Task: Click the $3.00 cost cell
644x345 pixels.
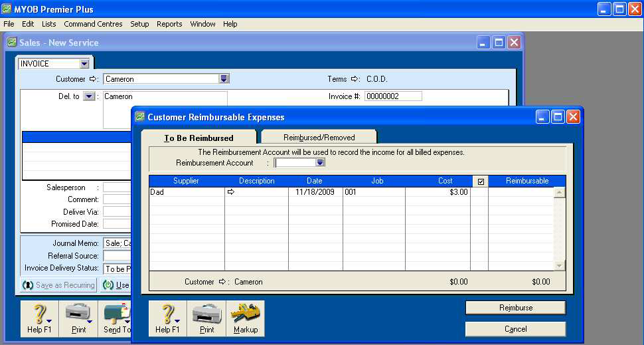Action: (438, 192)
